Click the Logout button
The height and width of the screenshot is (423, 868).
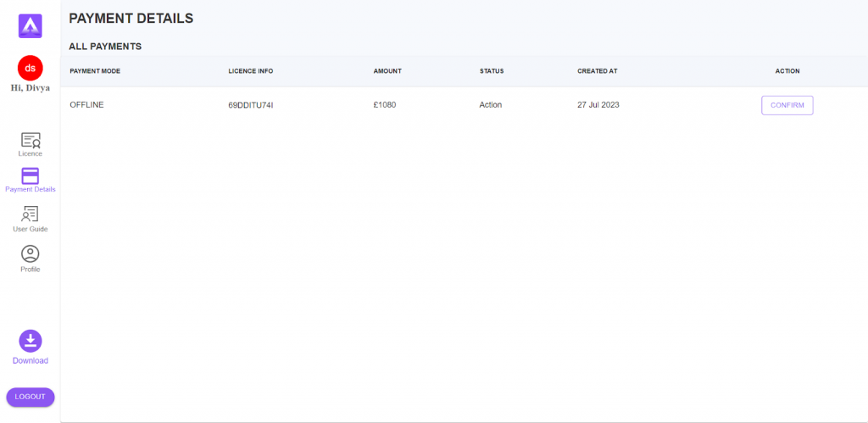coord(31,397)
